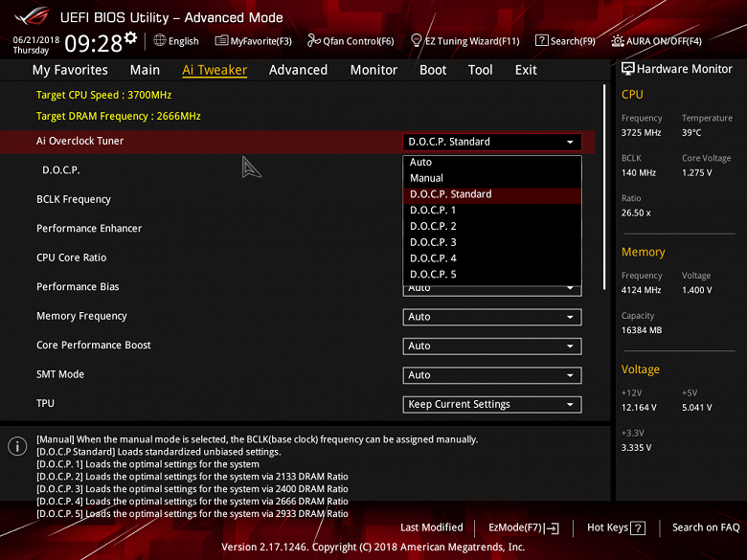Click Target CPU Speed : 3700MHz text

pyautogui.click(x=103, y=95)
